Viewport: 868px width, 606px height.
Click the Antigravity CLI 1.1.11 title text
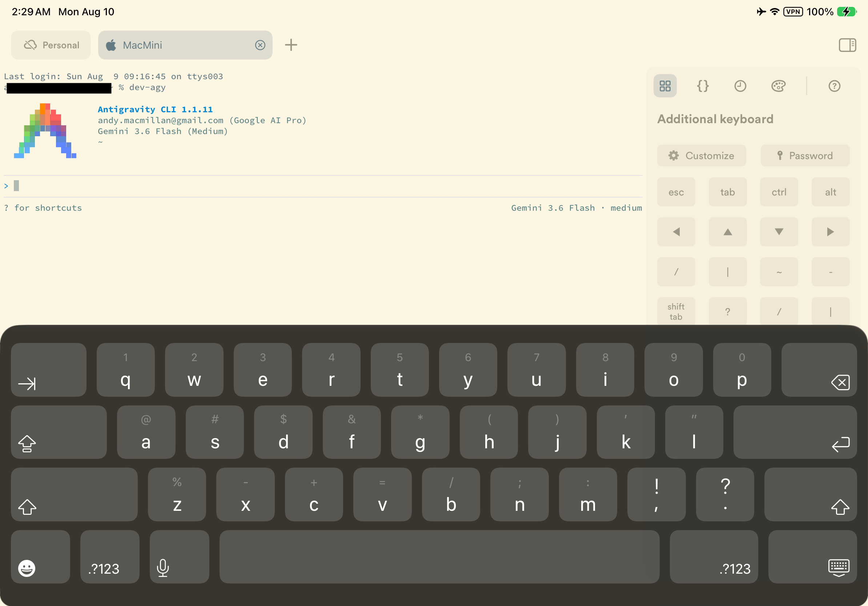(155, 109)
